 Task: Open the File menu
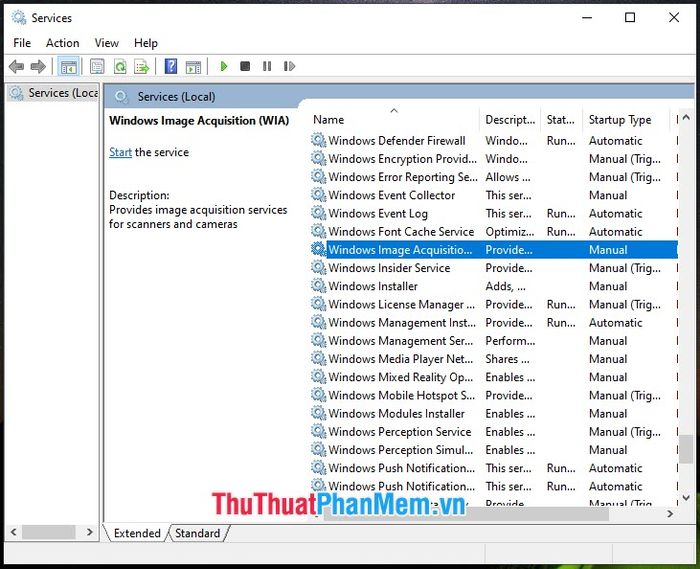22,43
